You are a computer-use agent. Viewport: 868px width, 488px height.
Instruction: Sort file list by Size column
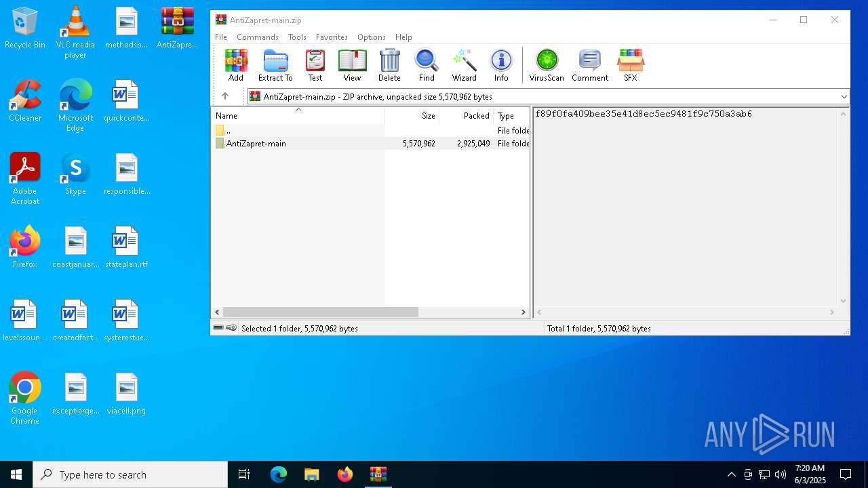(412, 116)
